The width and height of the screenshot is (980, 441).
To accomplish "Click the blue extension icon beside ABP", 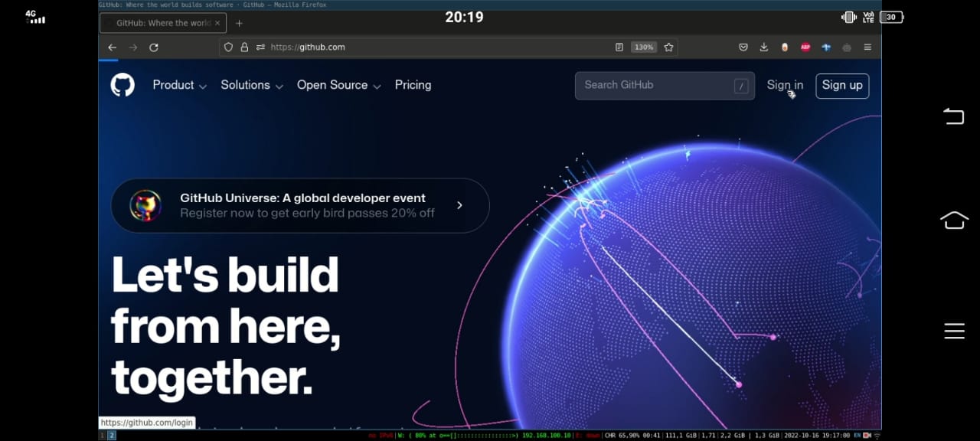I will 826,47.
